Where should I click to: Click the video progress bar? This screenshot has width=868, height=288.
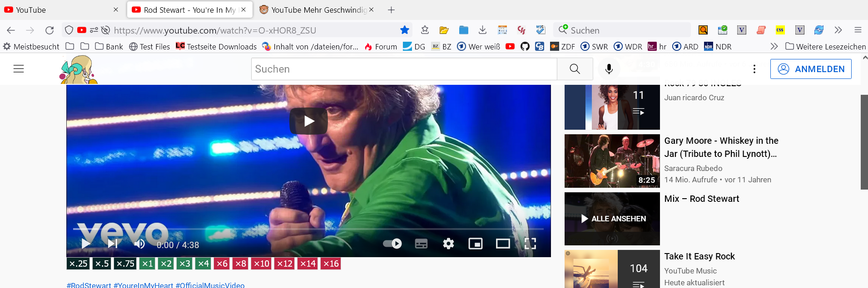point(308,229)
